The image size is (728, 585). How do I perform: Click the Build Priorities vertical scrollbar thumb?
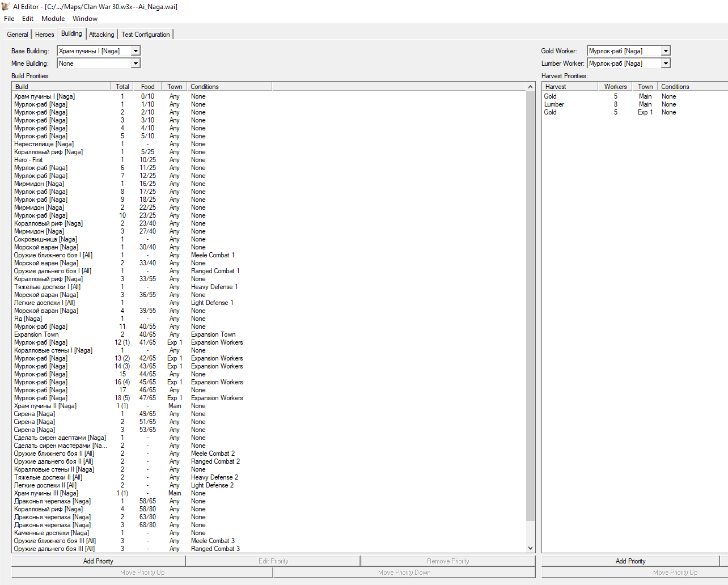pos(531,306)
